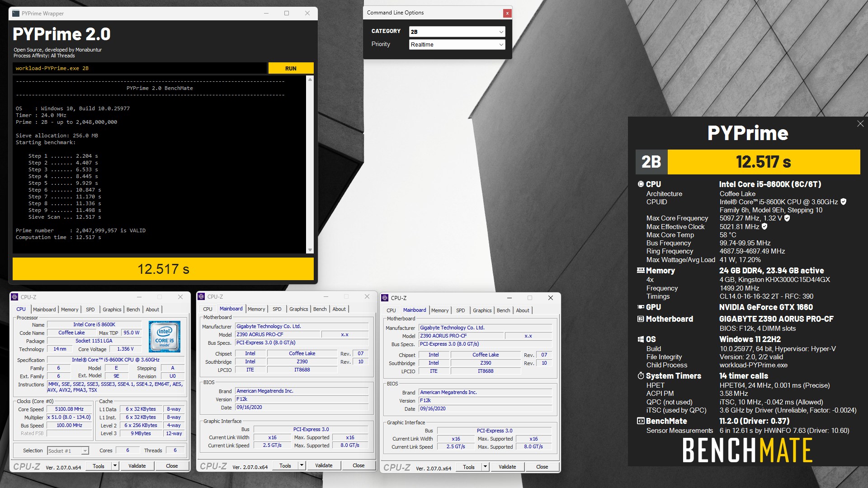Click the Windows 11 22H2 OS entry
Screen dimensions: 868x488
point(750,339)
